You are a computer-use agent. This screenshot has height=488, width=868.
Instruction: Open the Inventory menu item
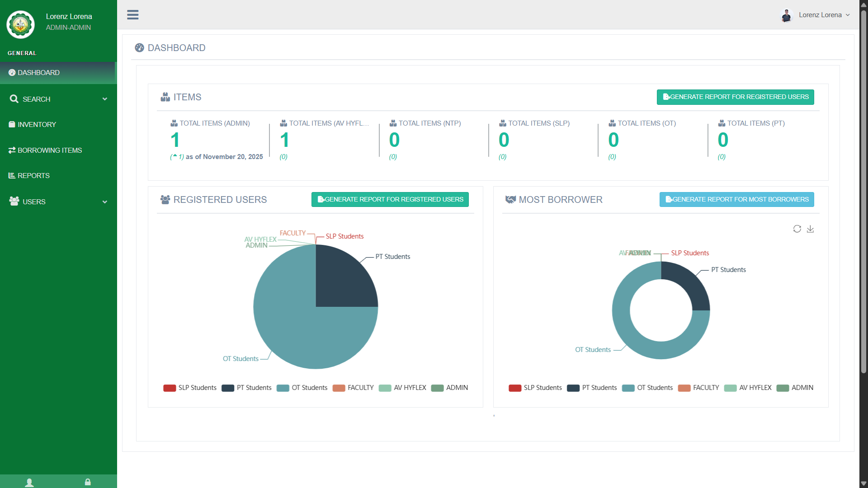[x=37, y=124]
